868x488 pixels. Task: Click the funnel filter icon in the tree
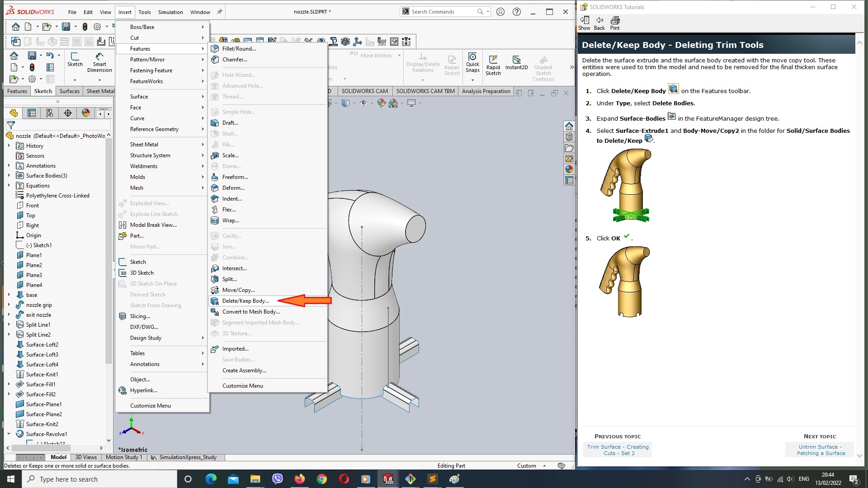(11, 125)
